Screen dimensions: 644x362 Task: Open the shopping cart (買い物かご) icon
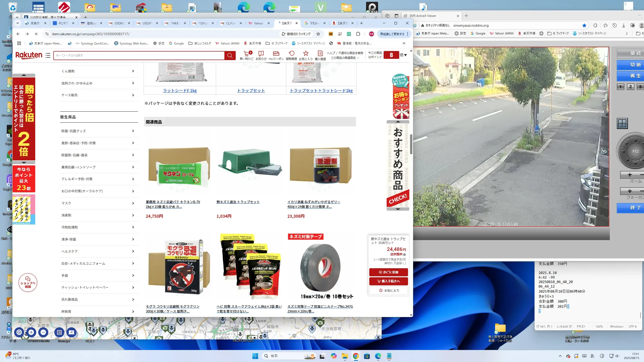246,54
